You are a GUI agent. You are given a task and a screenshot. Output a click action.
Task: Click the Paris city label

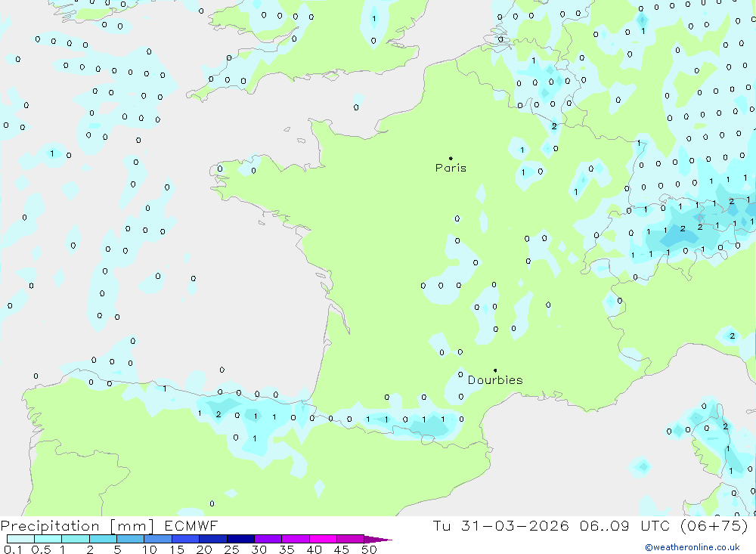451,168
